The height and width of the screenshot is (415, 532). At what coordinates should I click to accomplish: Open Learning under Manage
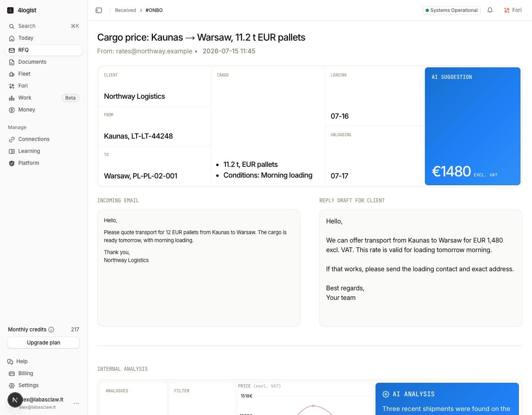[44, 151]
